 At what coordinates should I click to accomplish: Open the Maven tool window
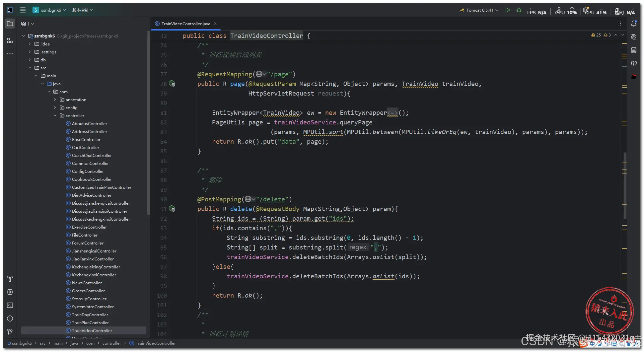pos(634,63)
